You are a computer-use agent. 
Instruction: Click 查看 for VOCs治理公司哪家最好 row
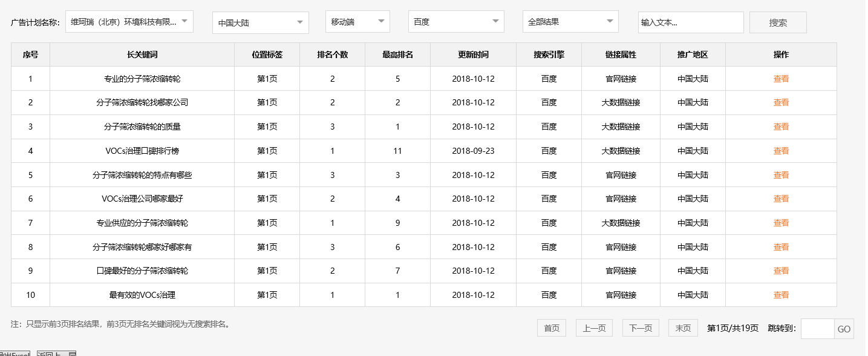pyautogui.click(x=781, y=199)
